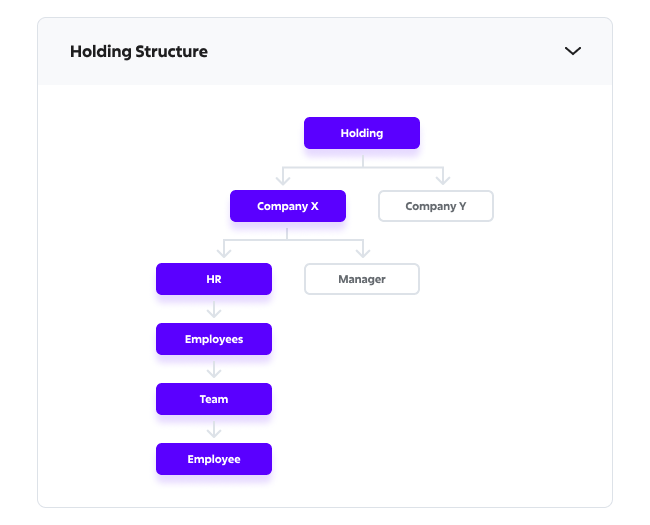Select the Company X node

tap(288, 206)
